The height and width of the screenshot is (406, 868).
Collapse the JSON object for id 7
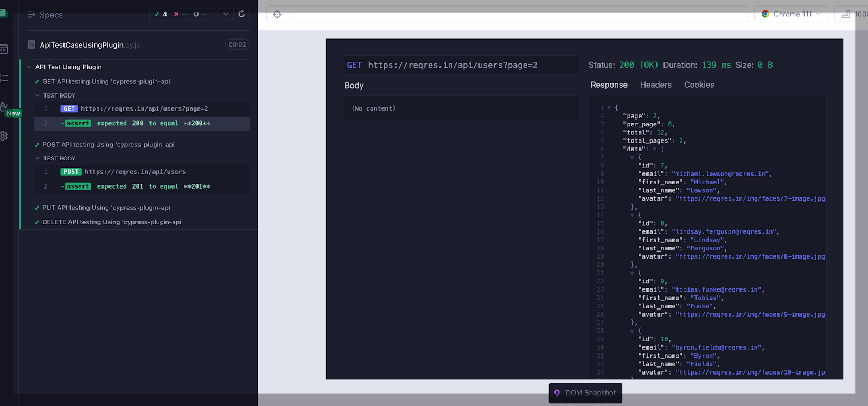tap(632, 157)
